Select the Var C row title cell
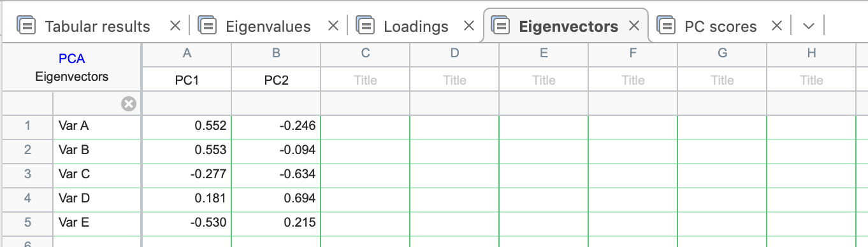Image resolution: width=868 pixels, height=247 pixels. [x=97, y=174]
